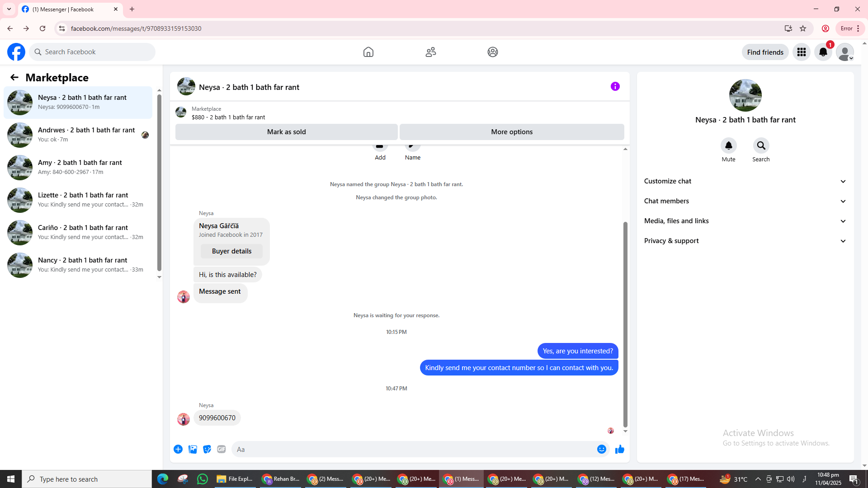Screen dimensions: 868x488
Task: Open the emoji picker
Action: click(602, 449)
